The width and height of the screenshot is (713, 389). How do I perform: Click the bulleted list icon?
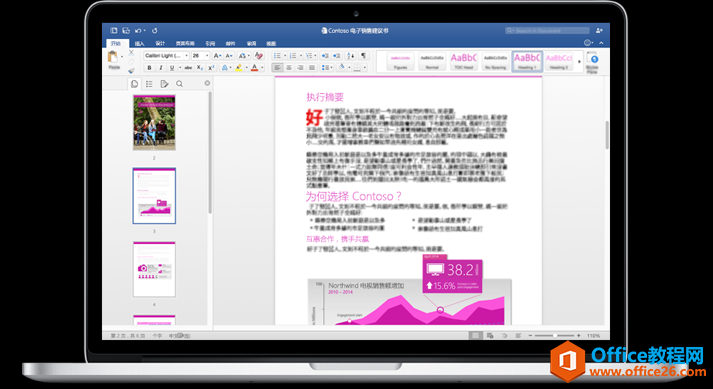[x=277, y=56]
